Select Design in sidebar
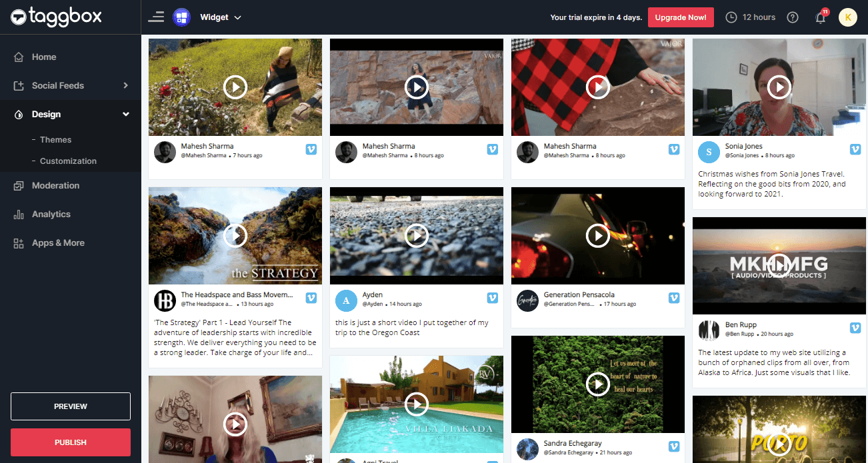The width and height of the screenshot is (868, 463). tap(46, 115)
